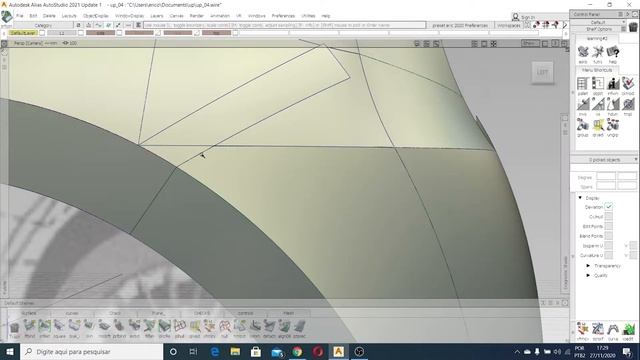Toggle the Deviation checkbox
Screen dimensions: 640x360
[609, 207]
